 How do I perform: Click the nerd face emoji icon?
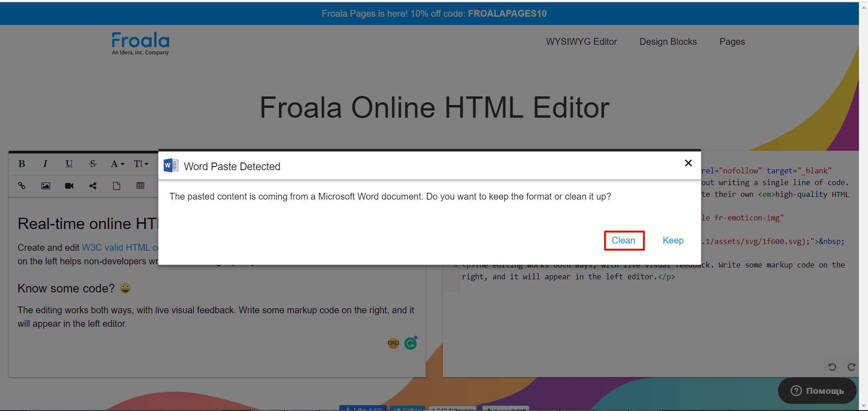393,344
